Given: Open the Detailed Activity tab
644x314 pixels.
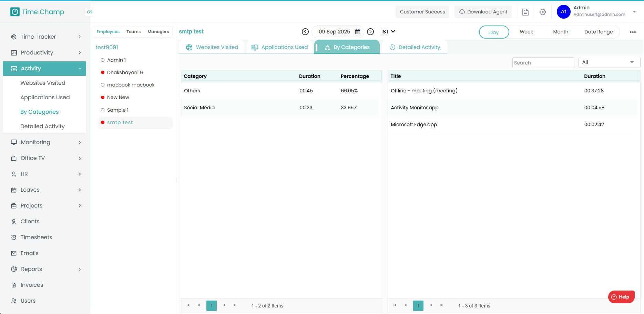Looking at the screenshot, I should (x=415, y=47).
